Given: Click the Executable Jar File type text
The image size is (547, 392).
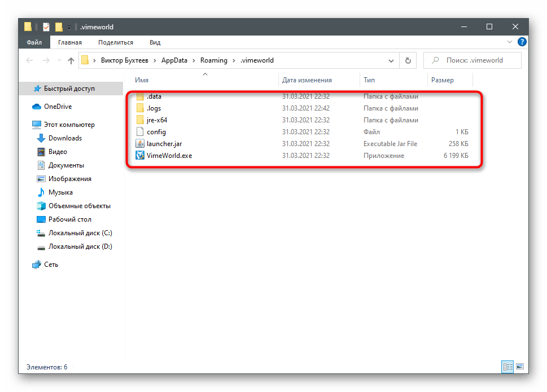Looking at the screenshot, I should (x=391, y=144).
